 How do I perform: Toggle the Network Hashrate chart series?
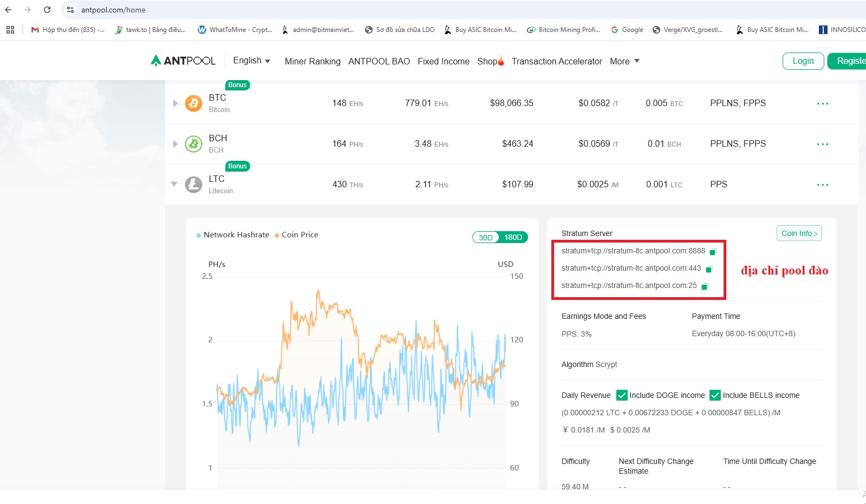(x=233, y=235)
